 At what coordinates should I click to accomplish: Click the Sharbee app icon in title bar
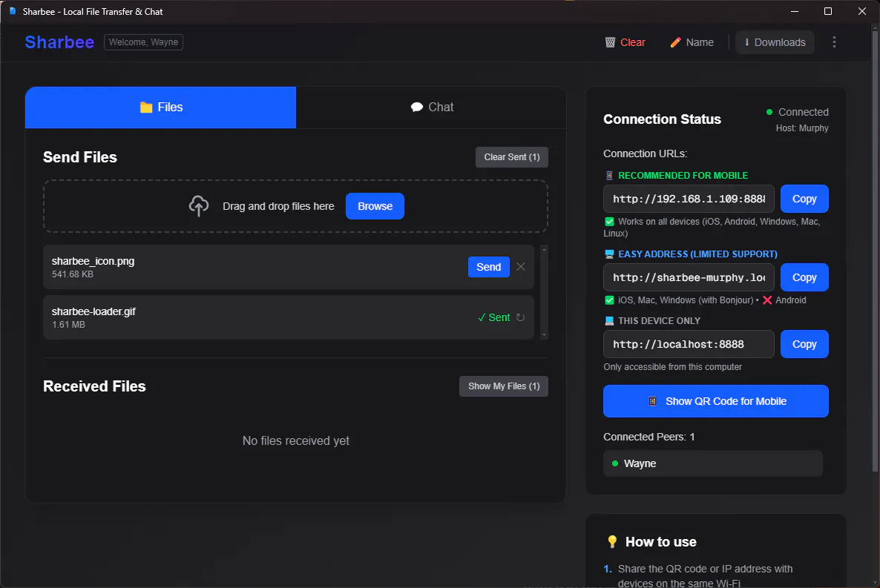click(x=13, y=11)
